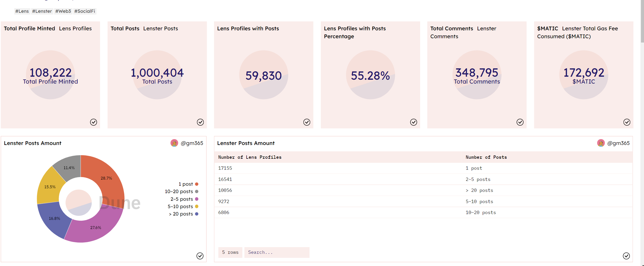The width and height of the screenshot is (644, 266).
Task: Select table cell '9272'
Action: [224, 202]
